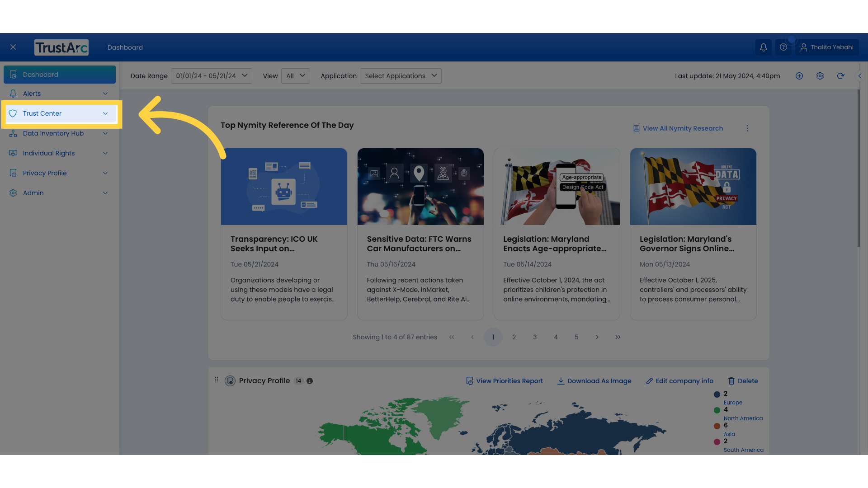Image resolution: width=868 pixels, height=488 pixels.
Task: Click the help question mark icon
Action: 783,47
